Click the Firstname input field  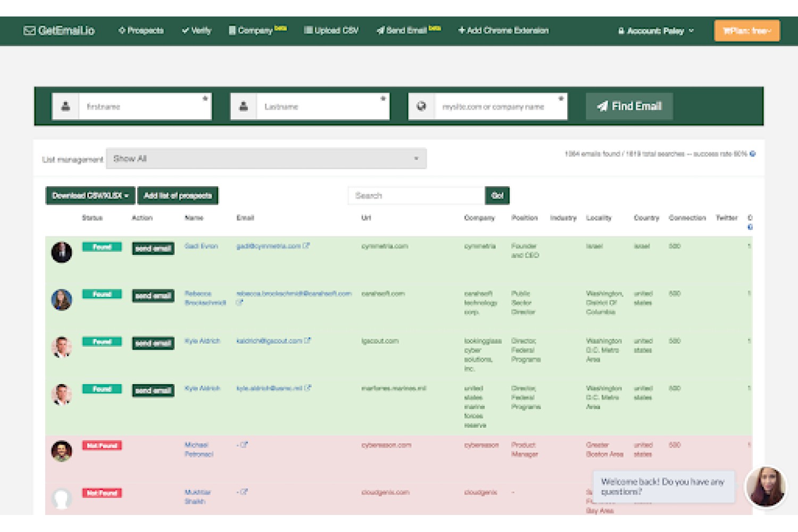[145, 106]
